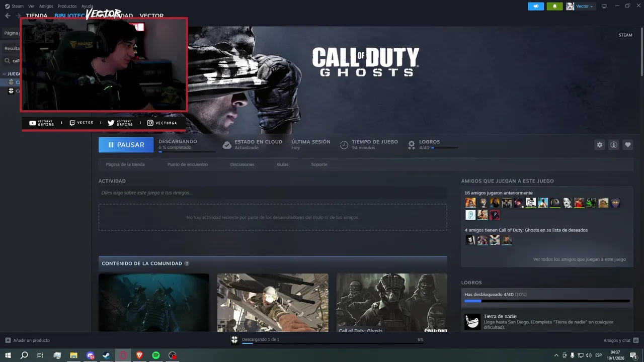Pause the Call of Duty download
Viewport: 644px width, 362px height.
click(x=126, y=145)
